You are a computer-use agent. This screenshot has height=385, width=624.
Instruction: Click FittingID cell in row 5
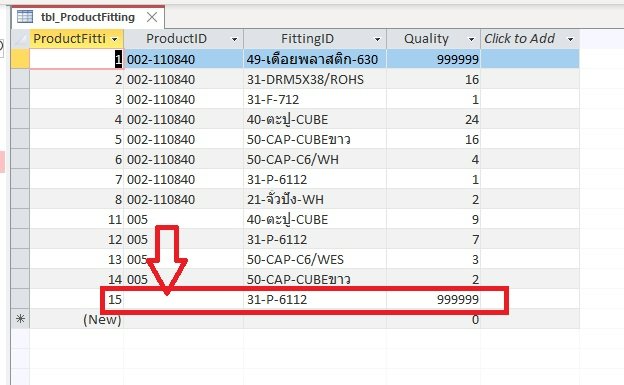pos(315,139)
